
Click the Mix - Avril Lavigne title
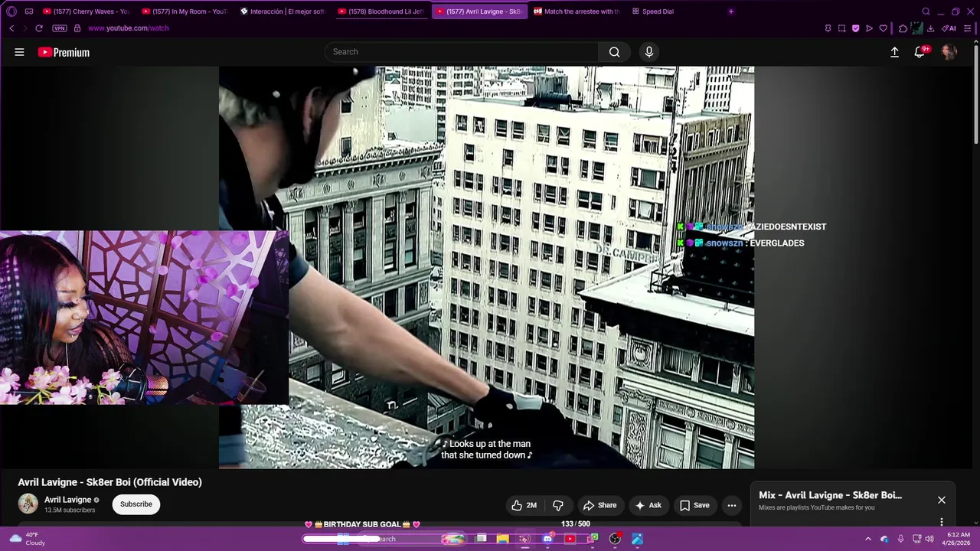[x=830, y=495]
